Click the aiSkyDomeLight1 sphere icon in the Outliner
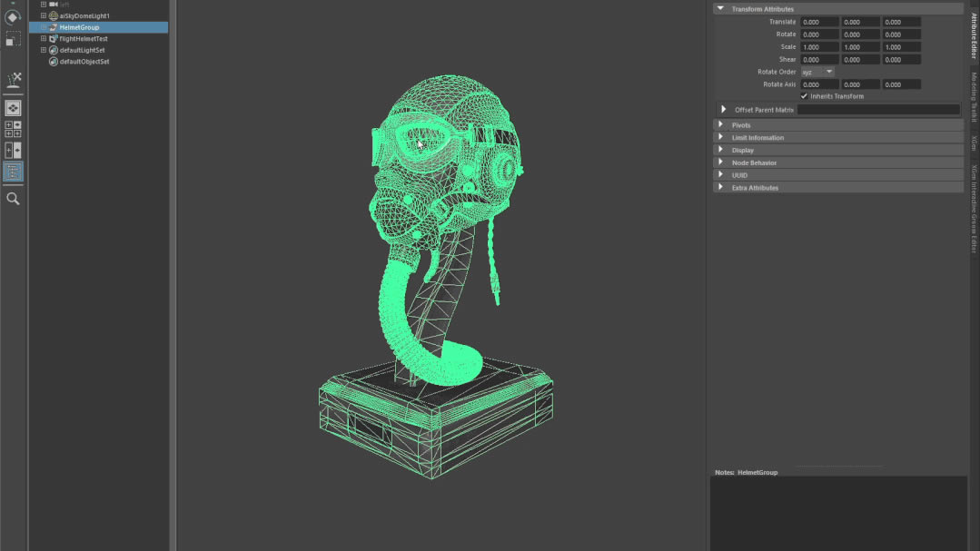The width and height of the screenshot is (980, 551). pos(54,15)
